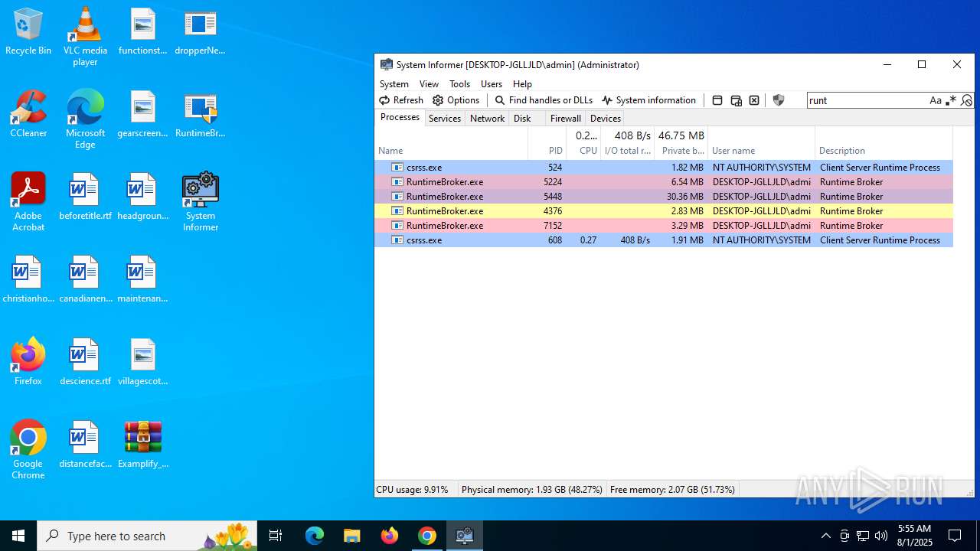The width and height of the screenshot is (980, 551).
Task: Open File Explorer from taskbar
Action: click(351, 536)
